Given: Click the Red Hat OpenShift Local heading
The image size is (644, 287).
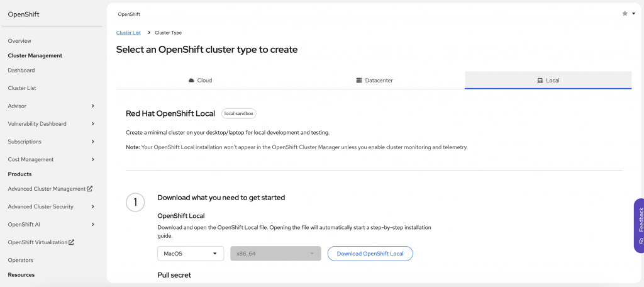Looking at the screenshot, I should 170,113.
